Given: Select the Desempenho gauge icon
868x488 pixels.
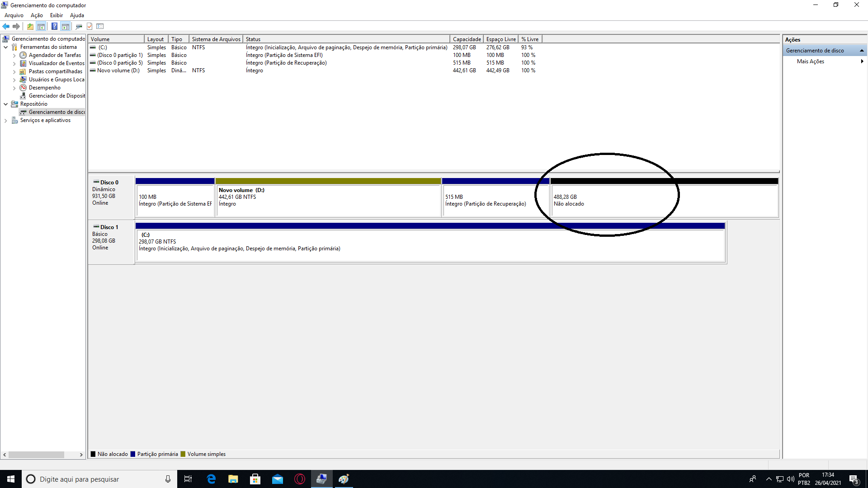Looking at the screenshot, I should pyautogui.click(x=23, y=88).
